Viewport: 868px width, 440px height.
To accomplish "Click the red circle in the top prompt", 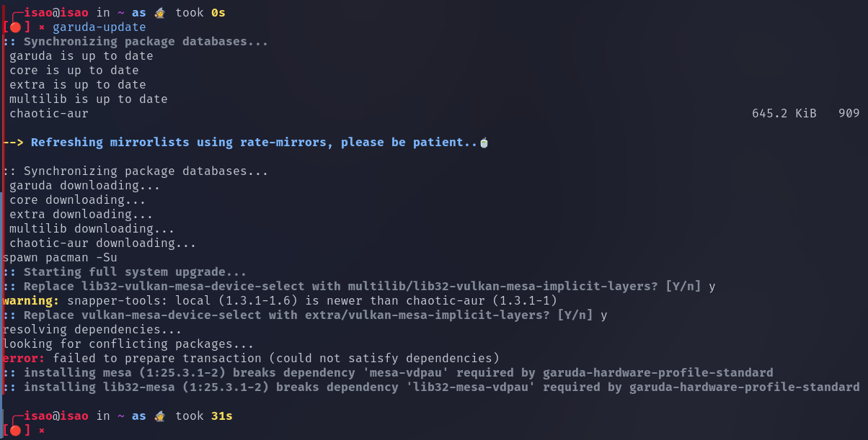I will tap(15, 27).
